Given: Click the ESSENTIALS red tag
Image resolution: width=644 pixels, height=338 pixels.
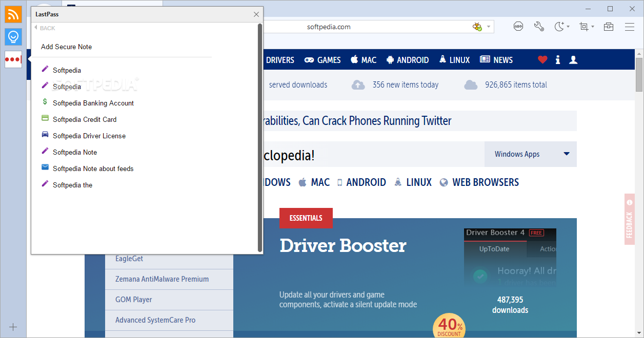Looking at the screenshot, I should (x=306, y=218).
